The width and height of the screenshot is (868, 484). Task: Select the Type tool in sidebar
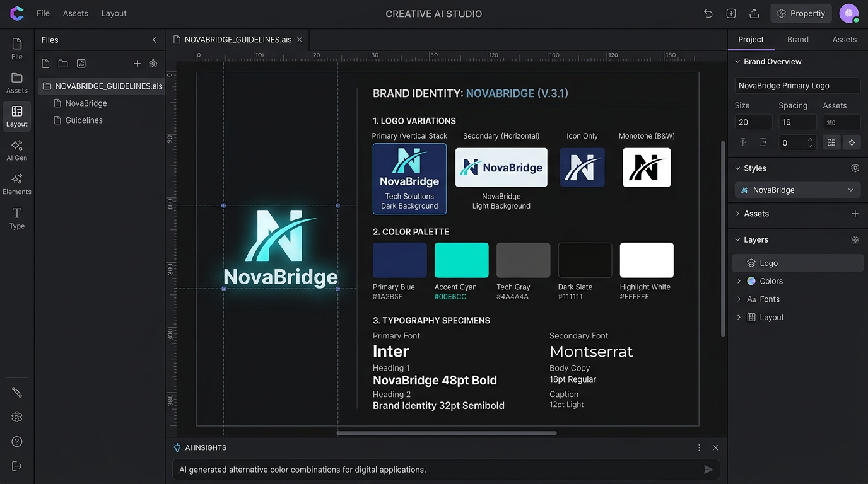(x=17, y=218)
